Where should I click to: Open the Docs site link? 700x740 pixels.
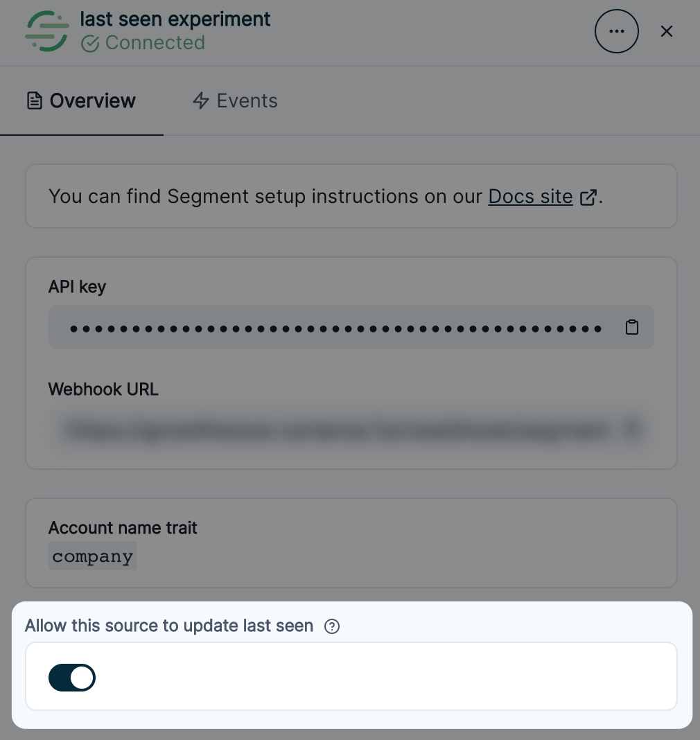pyautogui.click(x=530, y=197)
